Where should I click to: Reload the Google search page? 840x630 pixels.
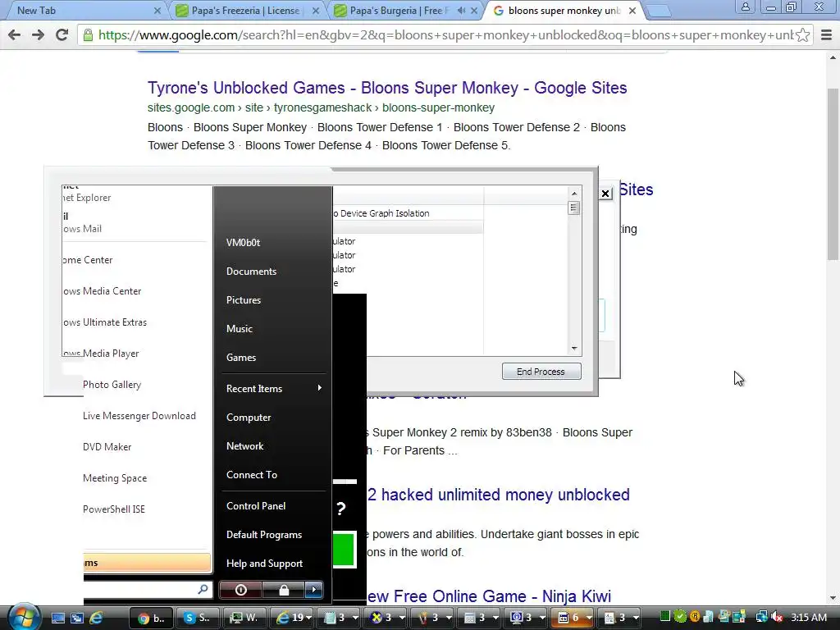tap(62, 35)
